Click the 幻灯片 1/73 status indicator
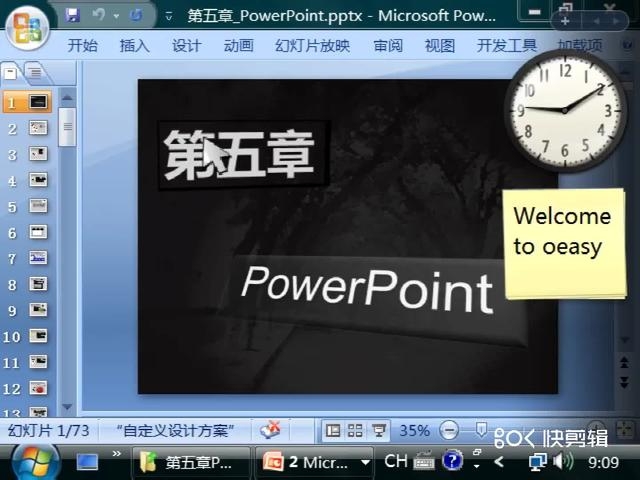This screenshot has height=480, width=640. [x=48, y=431]
